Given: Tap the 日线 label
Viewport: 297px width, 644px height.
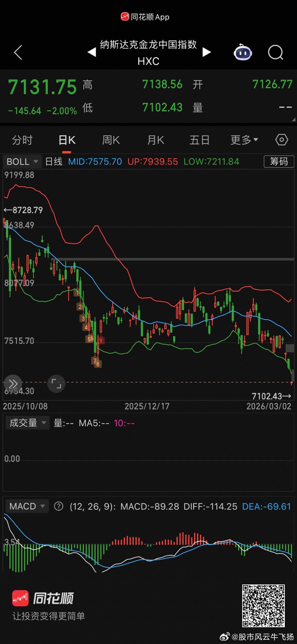Looking at the screenshot, I should pos(54,161).
